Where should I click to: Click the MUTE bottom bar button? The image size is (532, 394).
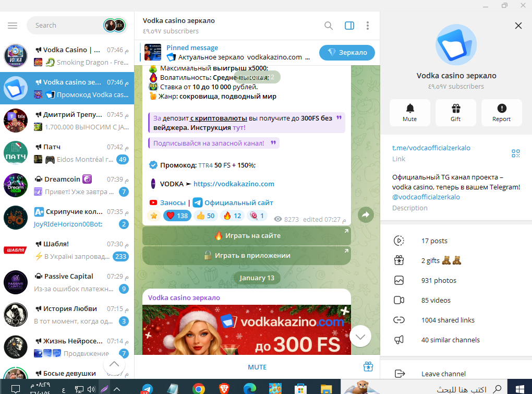(257, 367)
